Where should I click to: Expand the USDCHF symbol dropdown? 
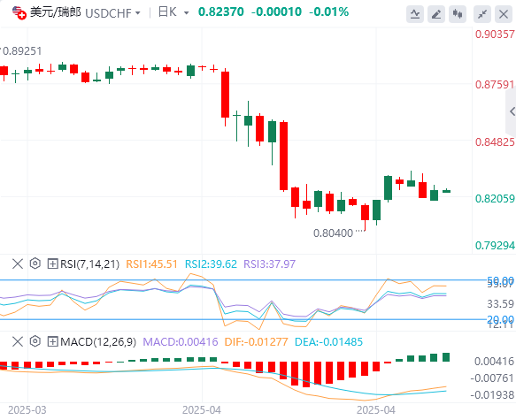pos(138,13)
